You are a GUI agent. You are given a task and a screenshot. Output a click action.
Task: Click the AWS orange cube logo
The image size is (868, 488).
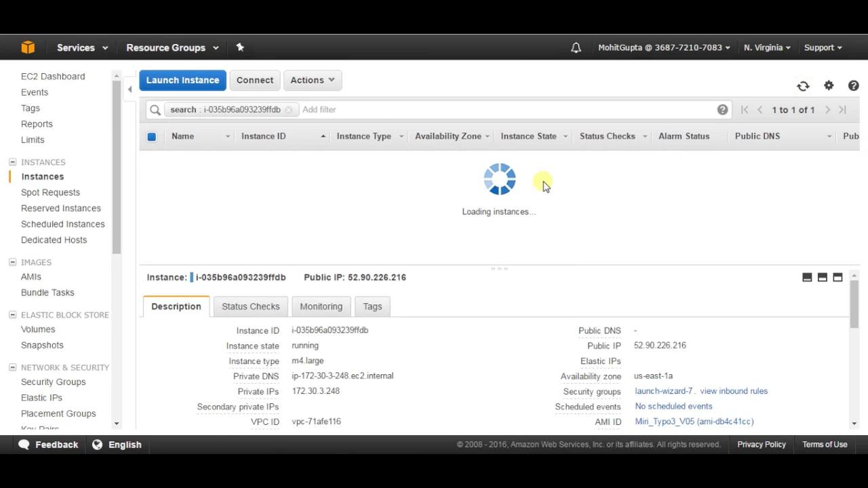(28, 47)
